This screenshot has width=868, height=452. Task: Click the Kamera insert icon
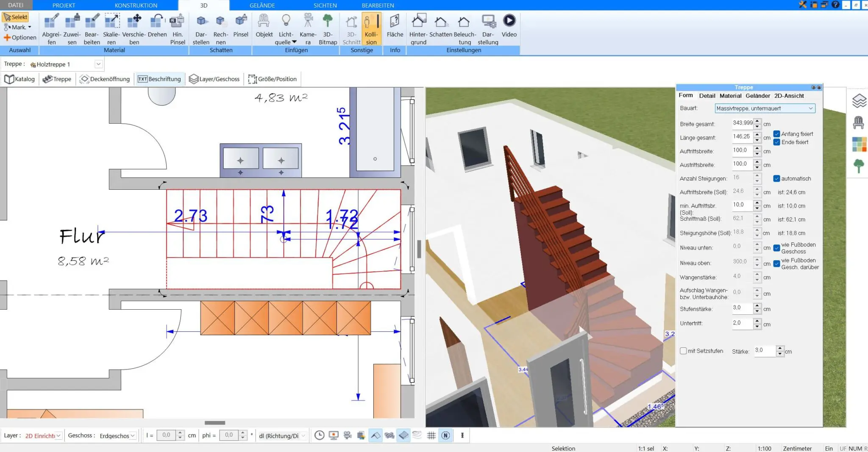308,21
